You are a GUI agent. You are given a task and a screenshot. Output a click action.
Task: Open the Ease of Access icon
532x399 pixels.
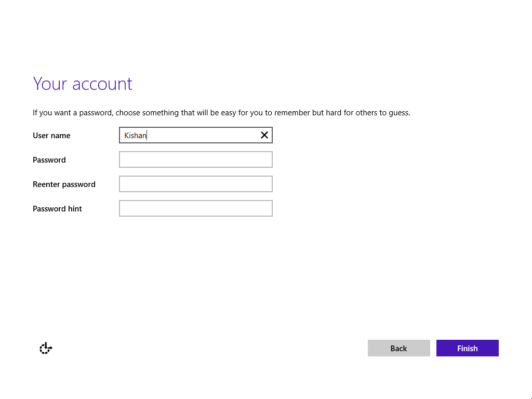click(46, 348)
